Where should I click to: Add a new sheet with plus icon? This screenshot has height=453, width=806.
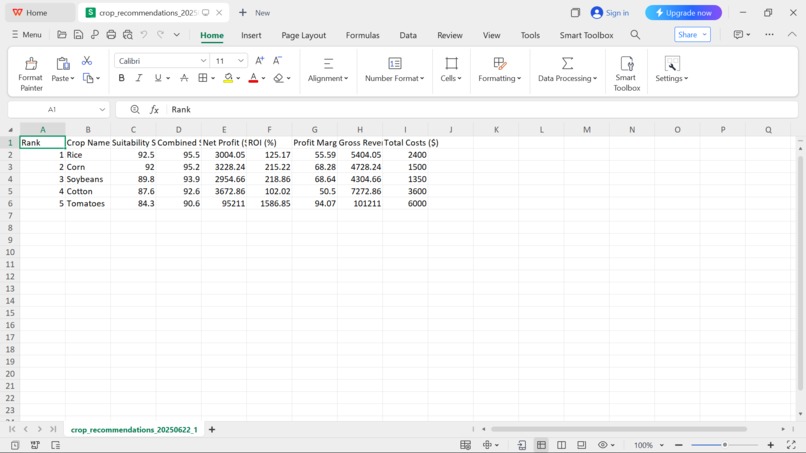point(212,429)
